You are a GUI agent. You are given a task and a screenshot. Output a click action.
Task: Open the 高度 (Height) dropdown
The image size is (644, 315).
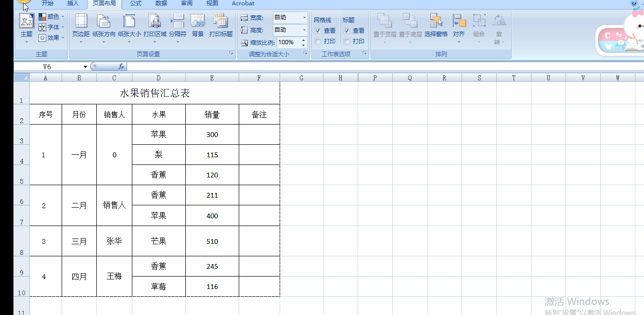(304, 30)
